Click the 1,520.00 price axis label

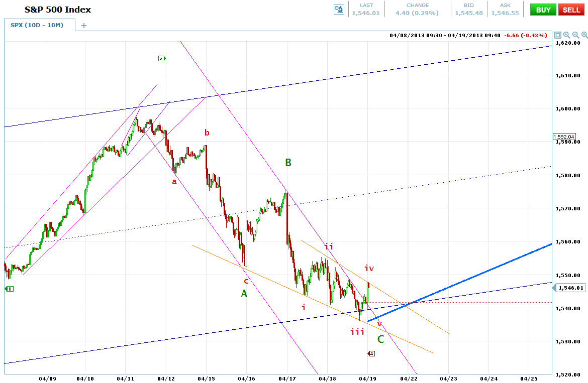[x=568, y=374]
